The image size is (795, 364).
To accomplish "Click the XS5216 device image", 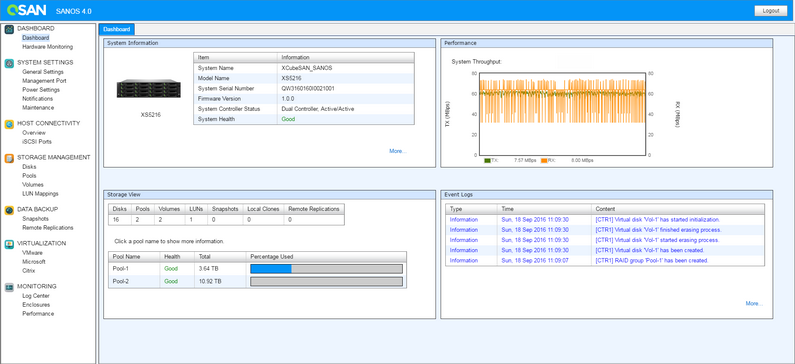I will pos(149,89).
